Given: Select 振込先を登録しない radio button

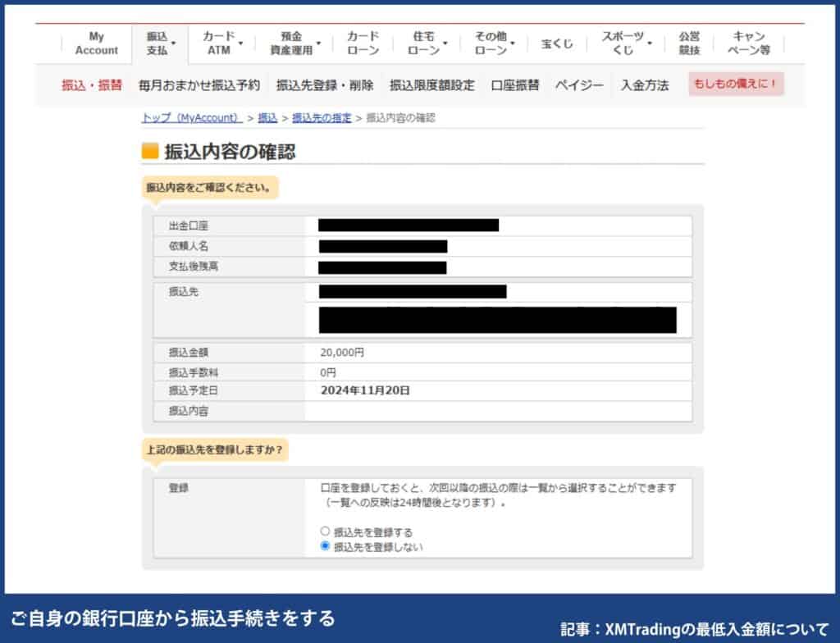Looking at the screenshot, I should pos(325,546).
